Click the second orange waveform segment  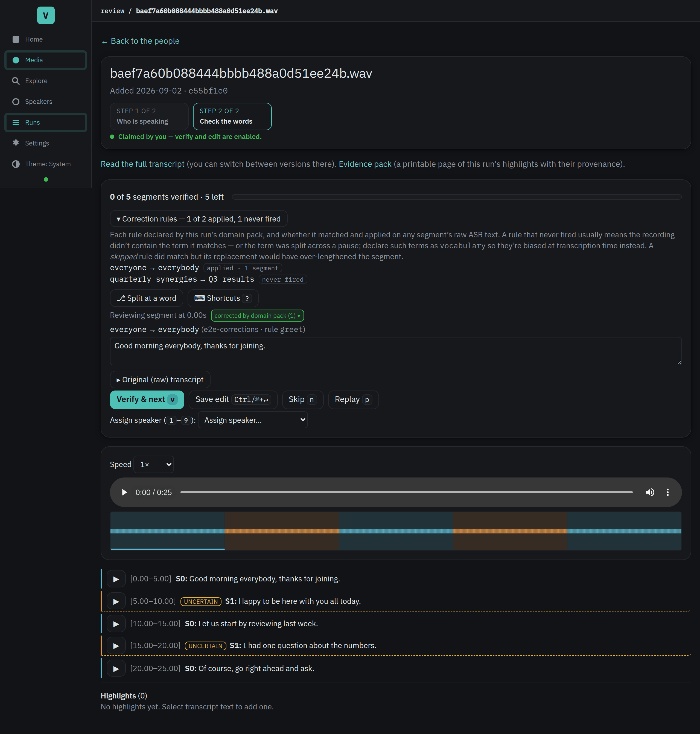click(x=510, y=531)
